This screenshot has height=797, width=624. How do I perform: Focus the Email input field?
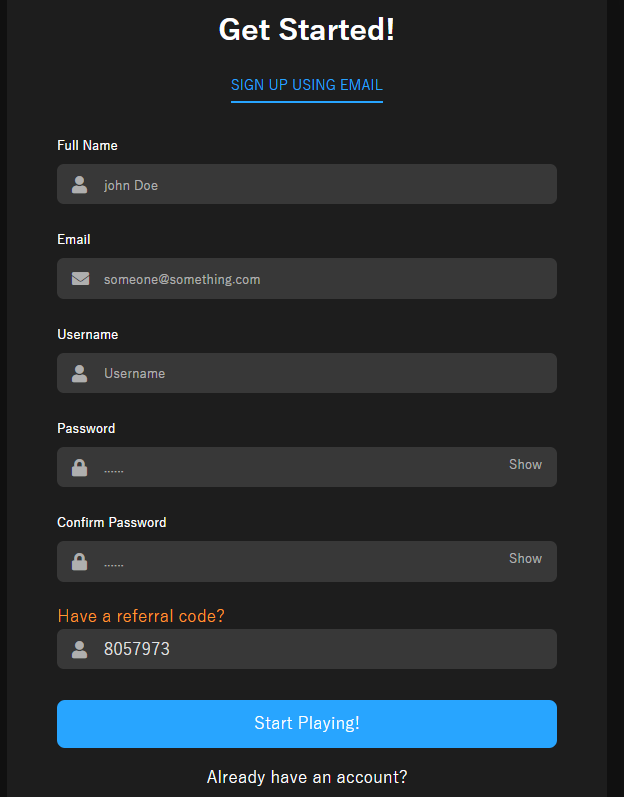pyautogui.click(x=307, y=279)
